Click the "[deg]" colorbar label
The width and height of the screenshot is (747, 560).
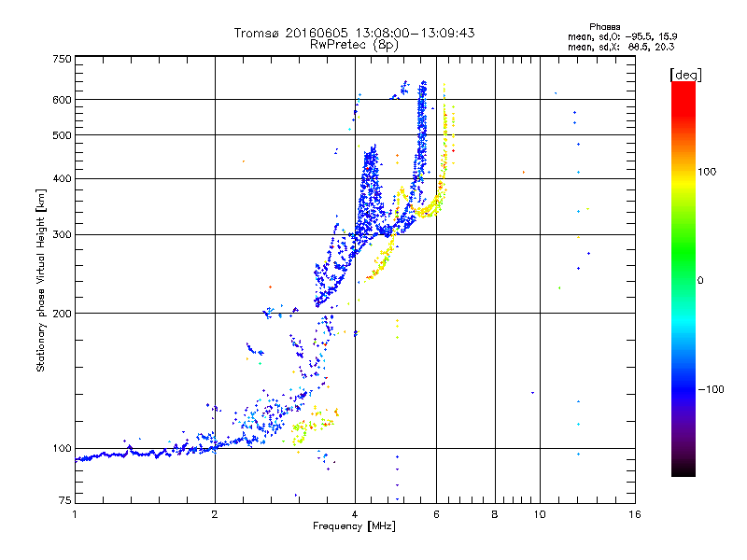click(685, 75)
